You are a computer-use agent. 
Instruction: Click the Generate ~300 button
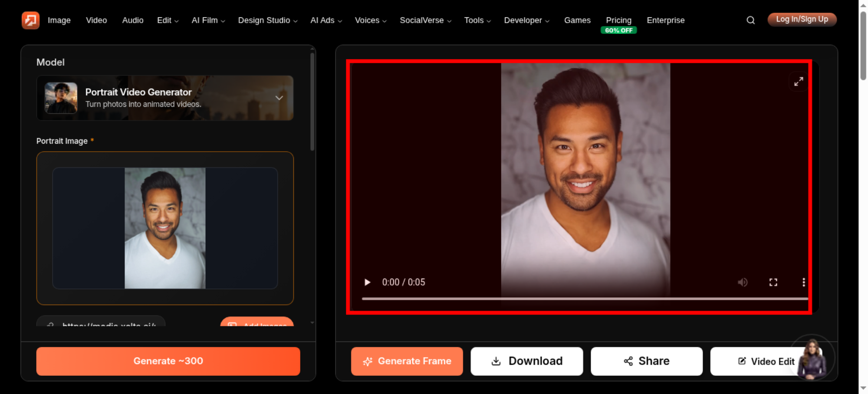coord(168,361)
